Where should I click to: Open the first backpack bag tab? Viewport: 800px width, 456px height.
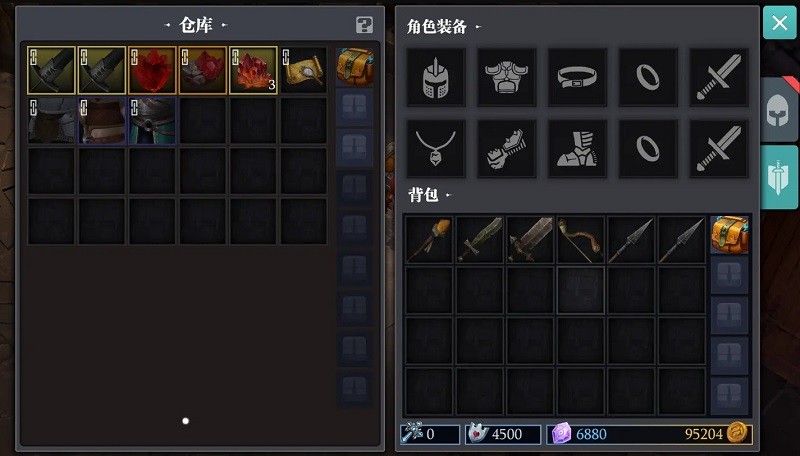(x=730, y=235)
